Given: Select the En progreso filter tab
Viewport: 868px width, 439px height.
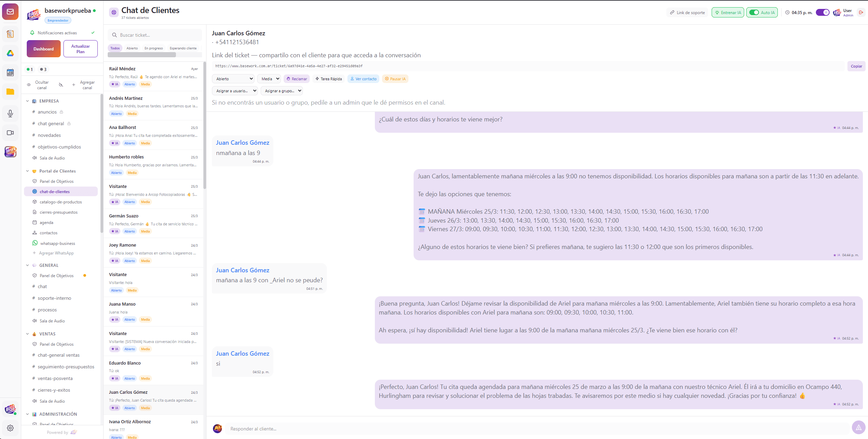Looking at the screenshot, I should pyautogui.click(x=154, y=48).
